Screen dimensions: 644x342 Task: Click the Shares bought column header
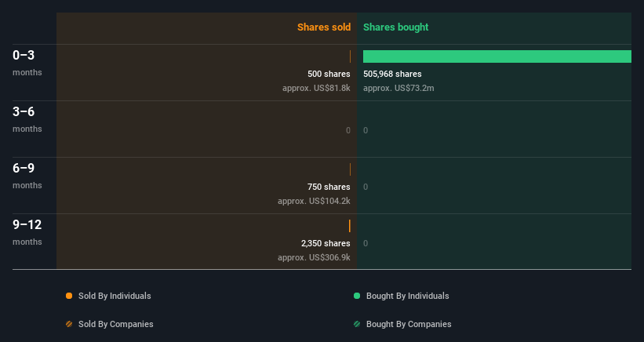click(395, 27)
